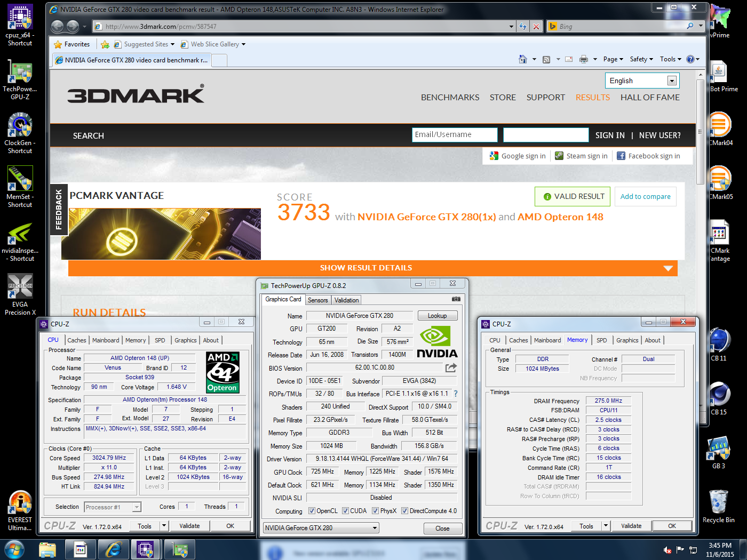Click OK in the right CPU-Z window
747x560 pixels.
[x=672, y=525]
